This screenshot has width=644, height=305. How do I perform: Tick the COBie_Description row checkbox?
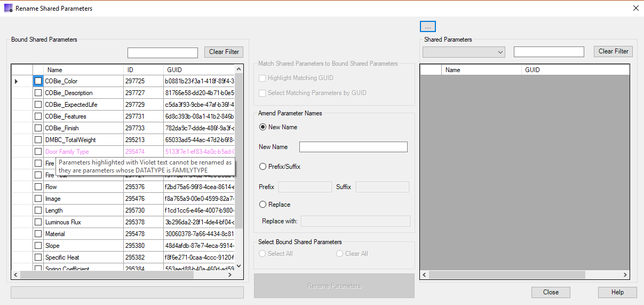[38, 93]
